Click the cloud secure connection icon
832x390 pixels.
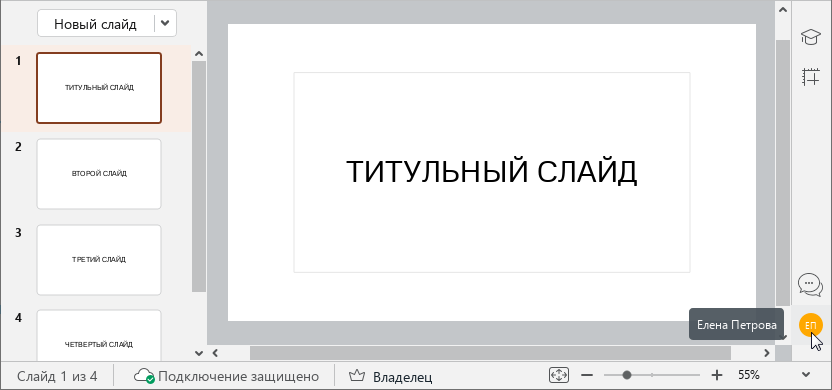click(x=144, y=376)
